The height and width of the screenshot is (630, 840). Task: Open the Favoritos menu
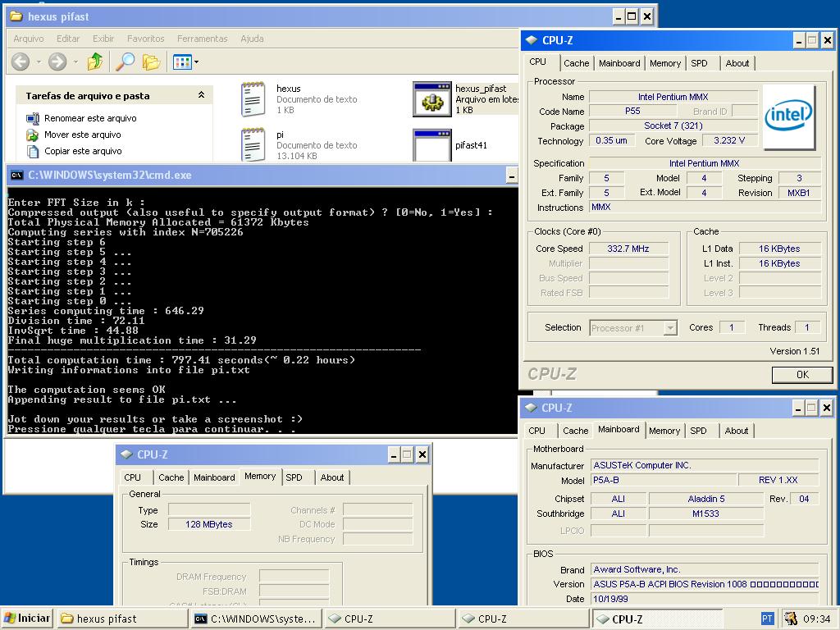tap(146, 39)
